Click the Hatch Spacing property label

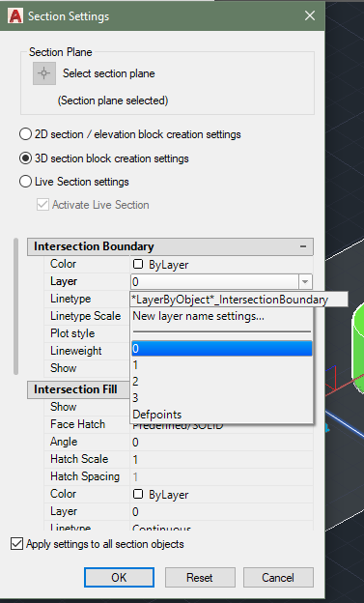85,476
